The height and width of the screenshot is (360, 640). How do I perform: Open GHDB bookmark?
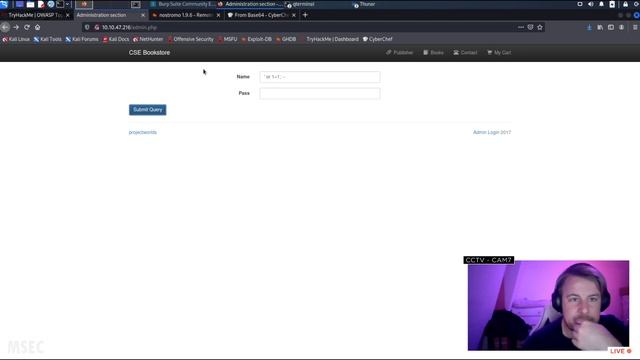point(286,39)
